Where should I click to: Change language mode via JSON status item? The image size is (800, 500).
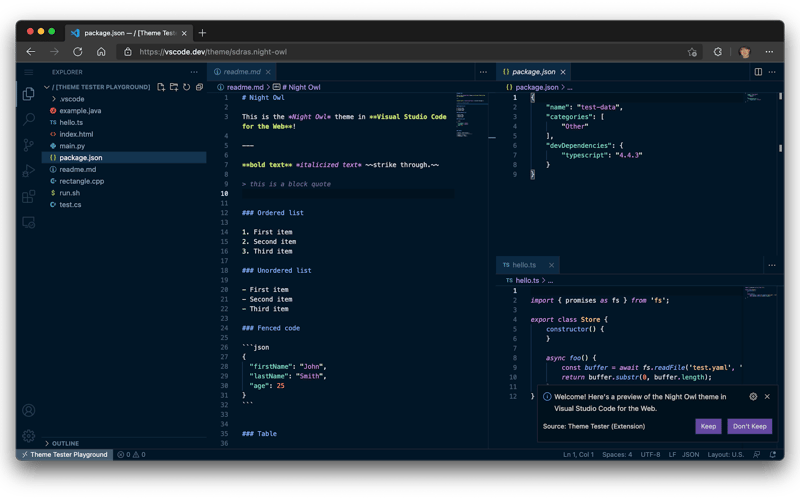(691, 455)
